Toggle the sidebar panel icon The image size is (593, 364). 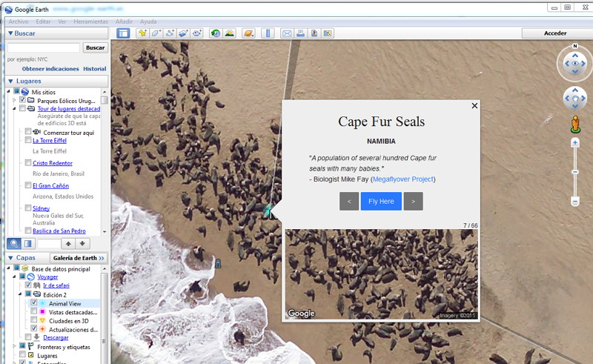[x=123, y=33]
